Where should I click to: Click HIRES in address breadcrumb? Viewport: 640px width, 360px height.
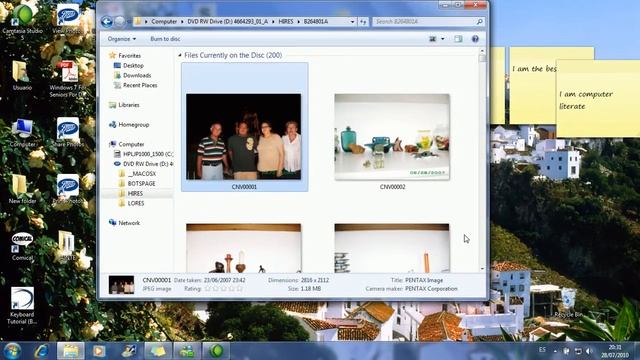tap(286, 22)
